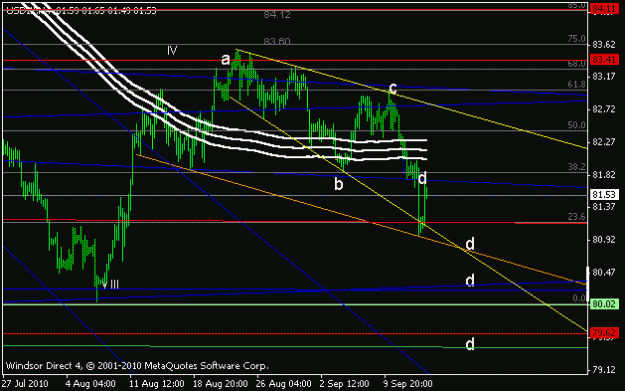
Task: Click the 82.72 price axis label
Action: coord(603,109)
